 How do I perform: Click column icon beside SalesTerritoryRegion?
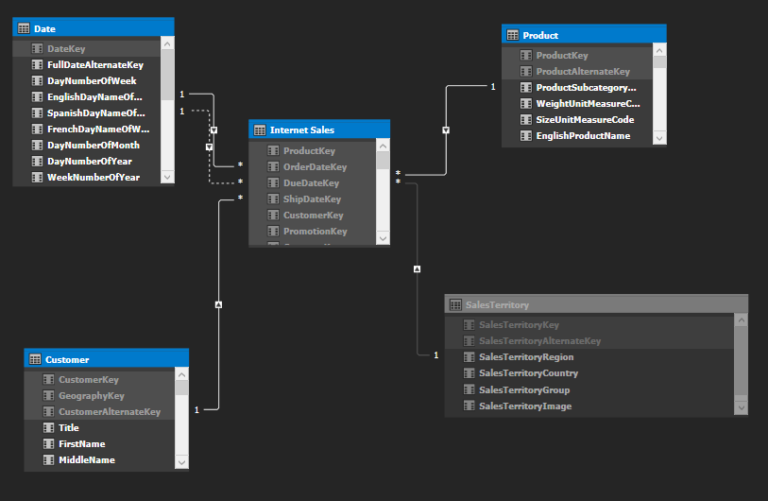tap(469, 357)
